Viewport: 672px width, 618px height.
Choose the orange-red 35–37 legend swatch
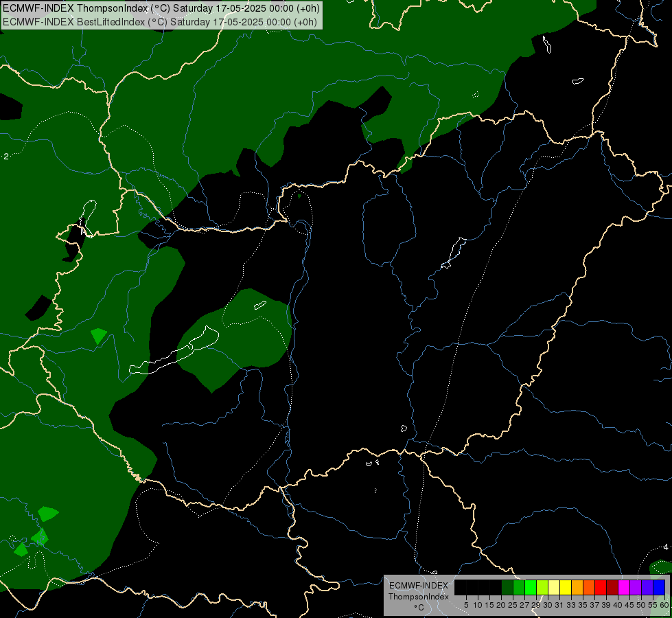pos(589,587)
